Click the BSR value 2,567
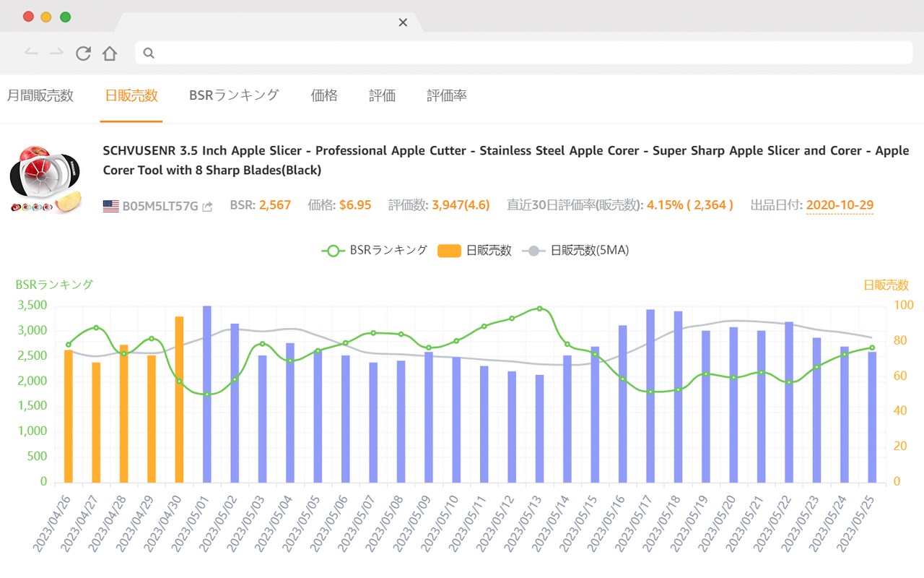 coord(275,205)
